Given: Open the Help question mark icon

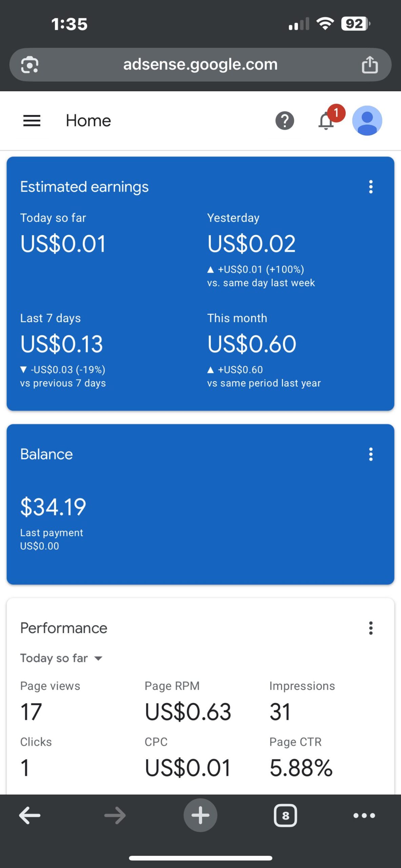Looking at the screenshot, I should [284, 121].
